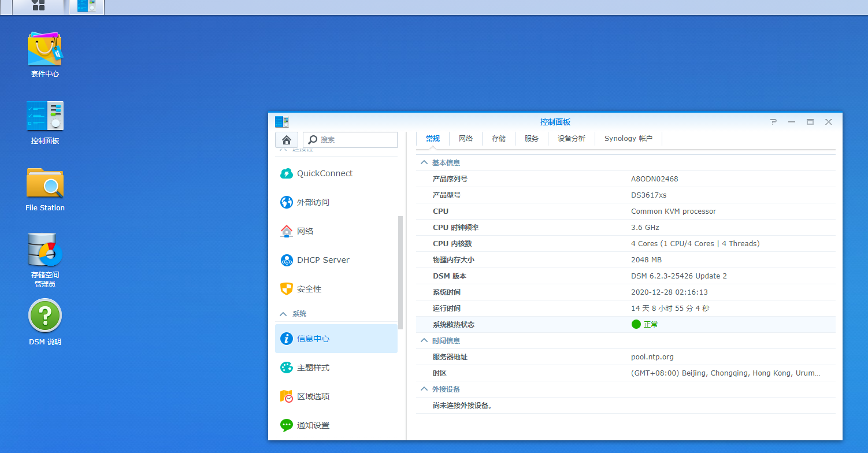Click the 2048 MB memory value
Screen dimensions: 868x453
click(x=646, y=260)
